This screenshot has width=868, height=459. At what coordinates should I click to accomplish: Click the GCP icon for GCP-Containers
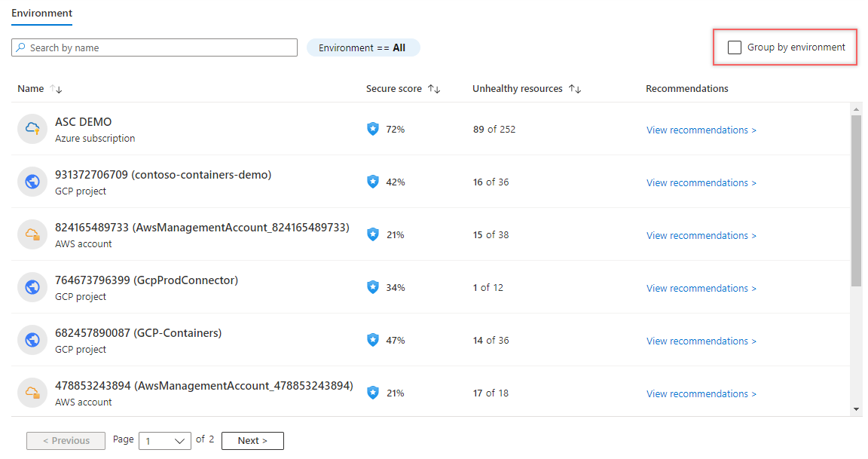pos(32,339)
